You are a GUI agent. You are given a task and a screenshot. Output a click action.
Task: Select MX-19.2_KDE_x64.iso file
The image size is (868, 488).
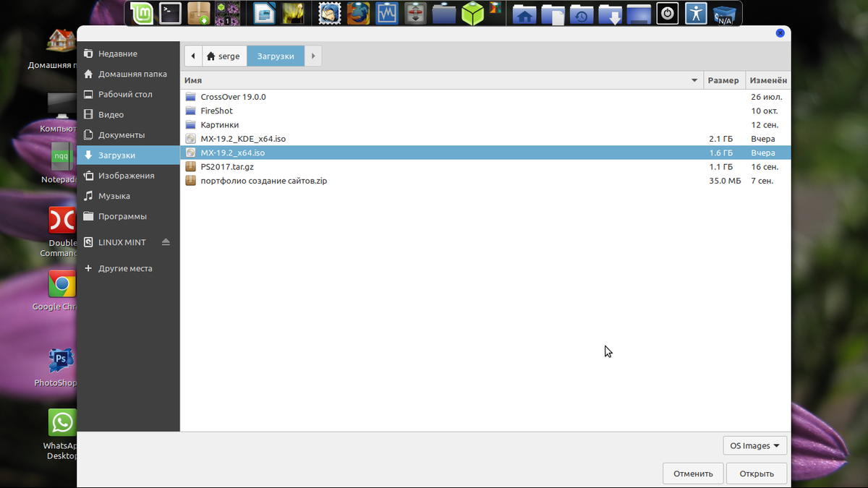[485, 139]
